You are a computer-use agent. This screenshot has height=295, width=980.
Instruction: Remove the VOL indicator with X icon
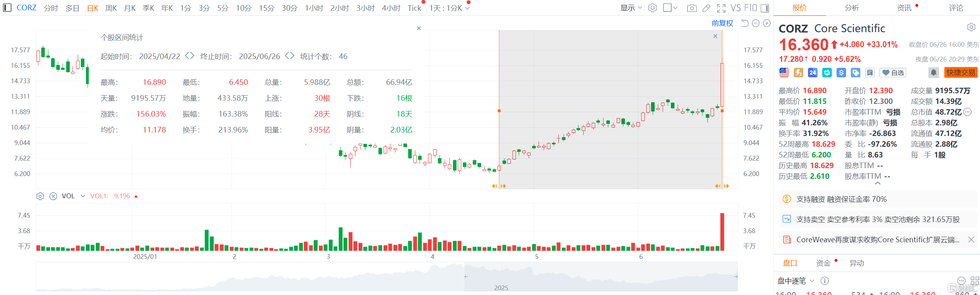pyautogui.click(x=53, y=196)
